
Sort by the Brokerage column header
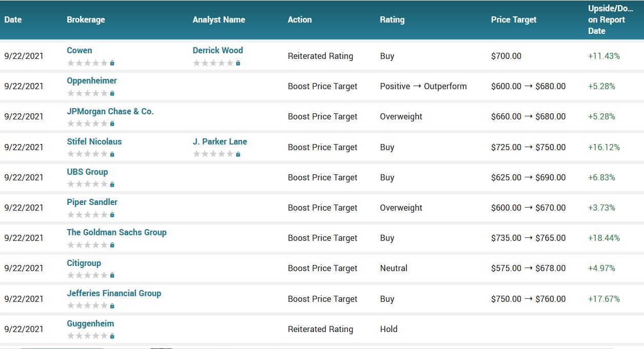(86, 19)
